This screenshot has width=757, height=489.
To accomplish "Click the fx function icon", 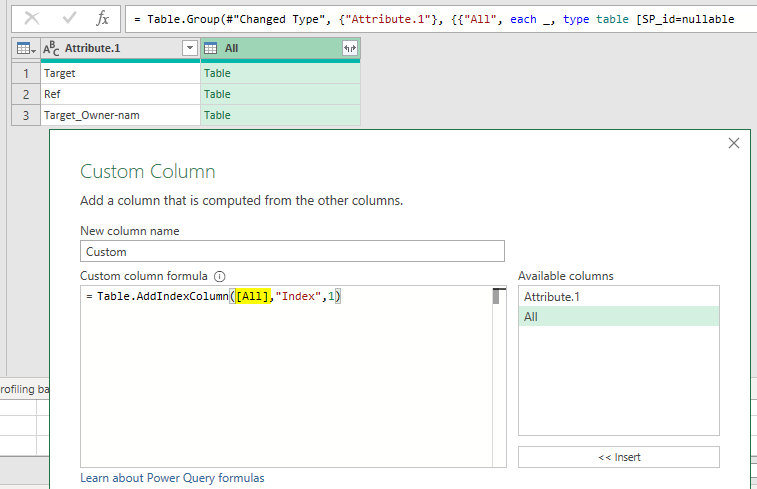I will (x=102, y=19).
